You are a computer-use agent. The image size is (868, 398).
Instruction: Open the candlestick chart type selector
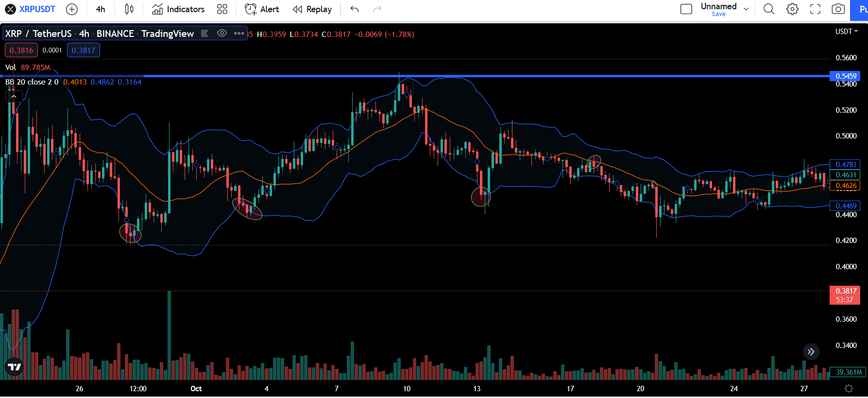[x=129, y=9]
